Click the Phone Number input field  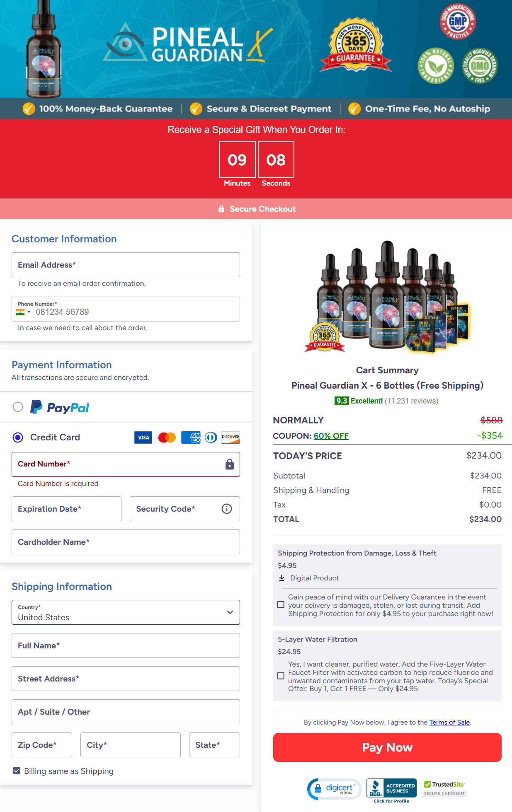(x=126, y=309)
